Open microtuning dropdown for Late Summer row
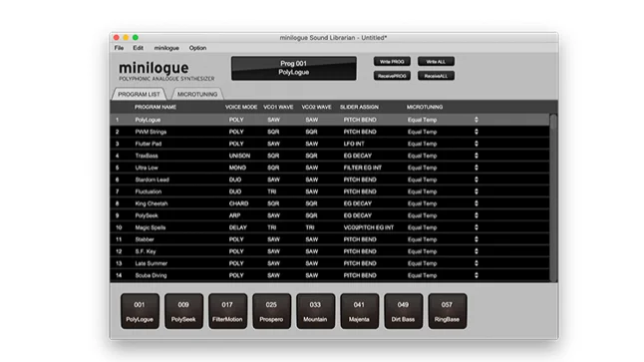The height and width of the screenshot is (362, 644). (477, 263)
